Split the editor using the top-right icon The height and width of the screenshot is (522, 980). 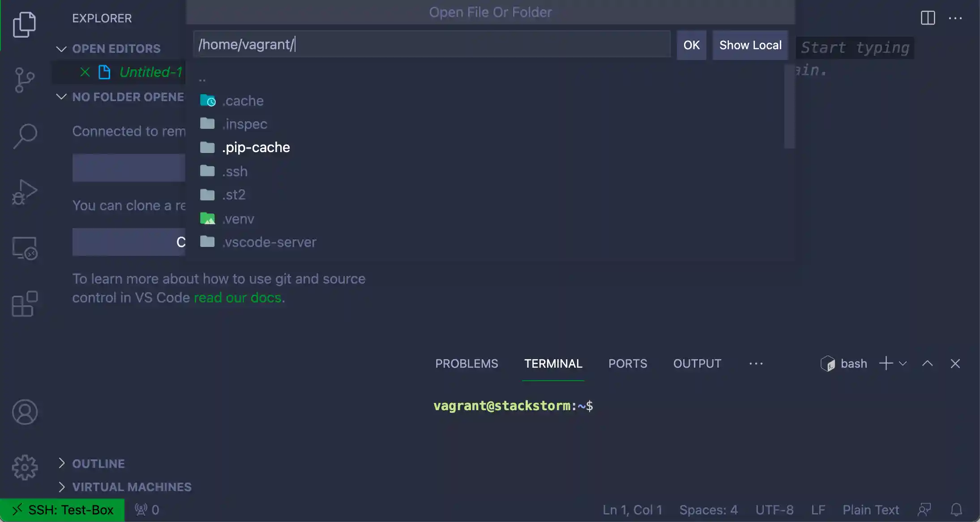pyautogui.click(x=928, y=18)
